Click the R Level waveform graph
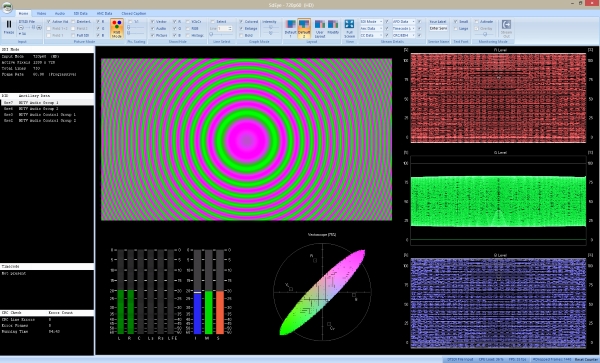This screenshot has width=600, height=363. coord(498,98)
